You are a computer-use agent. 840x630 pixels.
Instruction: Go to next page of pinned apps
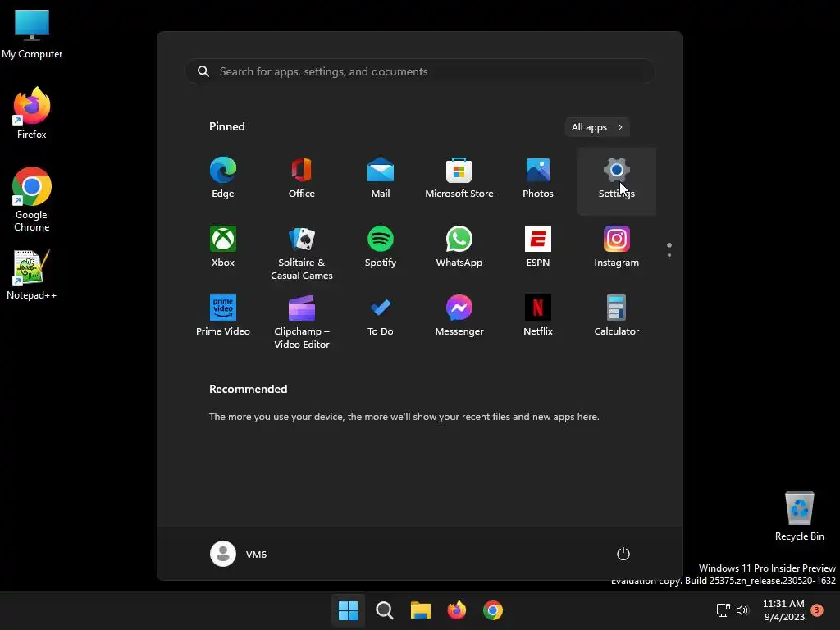point(669,255)
